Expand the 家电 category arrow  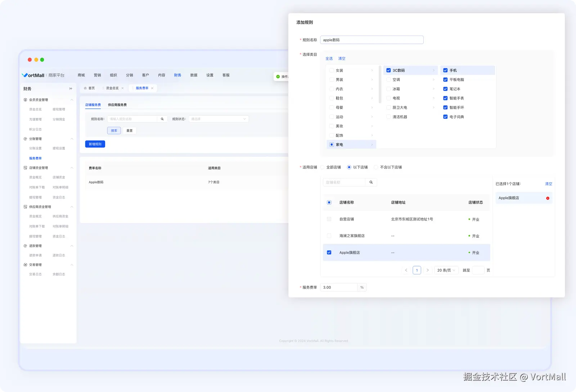372,145
